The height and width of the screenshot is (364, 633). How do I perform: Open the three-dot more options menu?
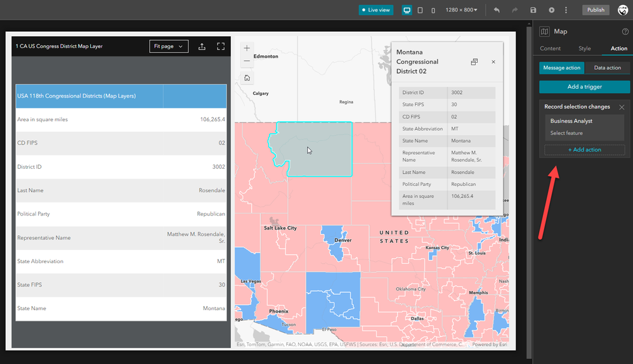[x=566, y=10]
